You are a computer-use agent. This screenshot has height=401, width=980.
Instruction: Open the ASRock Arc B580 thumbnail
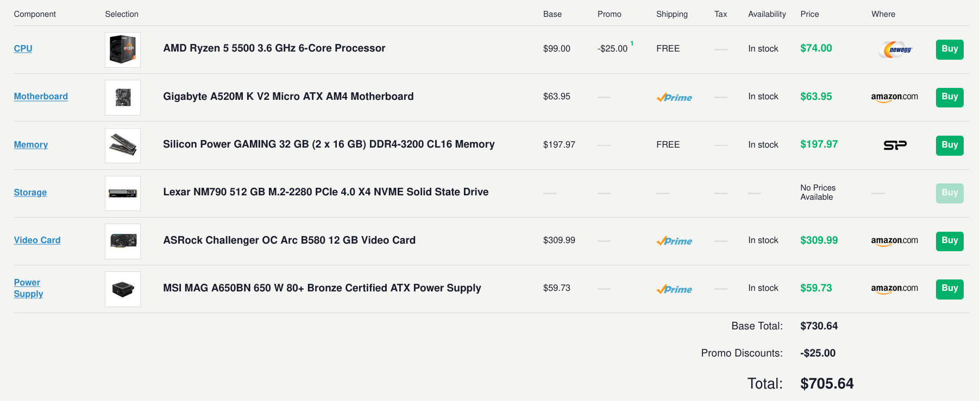point(123,241)
